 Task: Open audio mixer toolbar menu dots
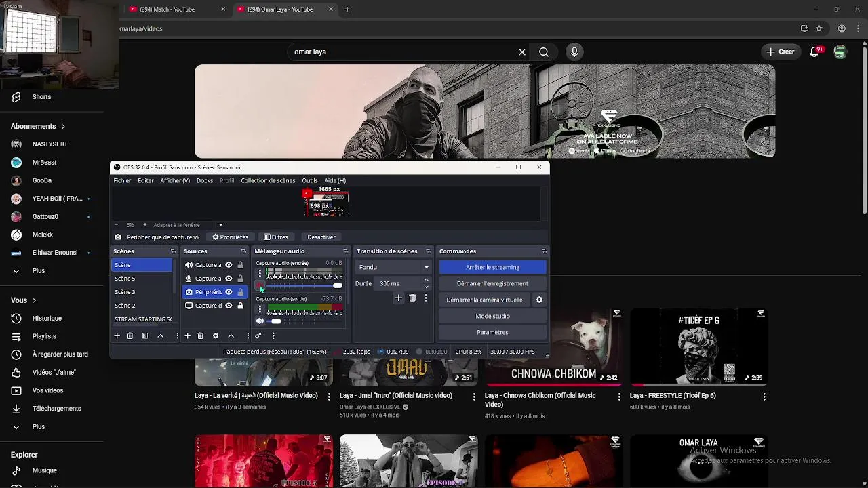[273, 335]
